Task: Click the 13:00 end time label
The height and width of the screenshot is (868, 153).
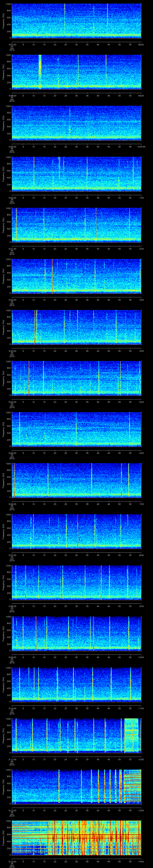Action: tap(141, 810)
